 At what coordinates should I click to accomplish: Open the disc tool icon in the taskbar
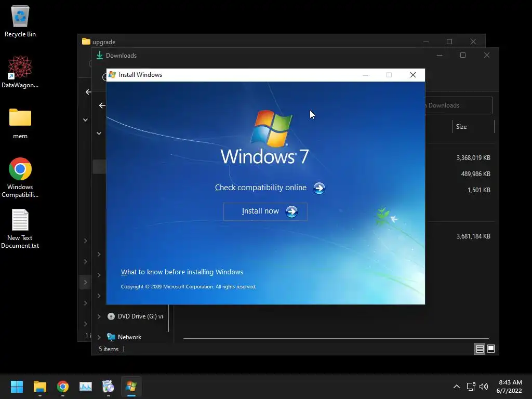tap(108, 387)
